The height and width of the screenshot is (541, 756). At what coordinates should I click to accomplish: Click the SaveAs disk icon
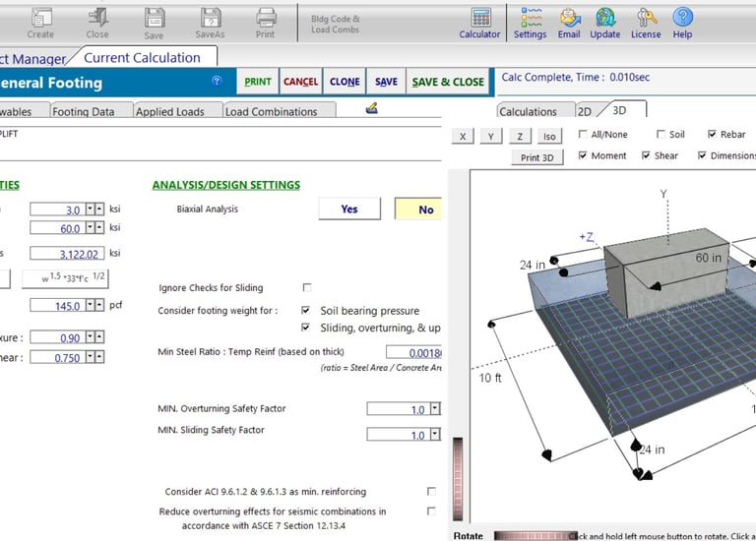tap(211, 18)
